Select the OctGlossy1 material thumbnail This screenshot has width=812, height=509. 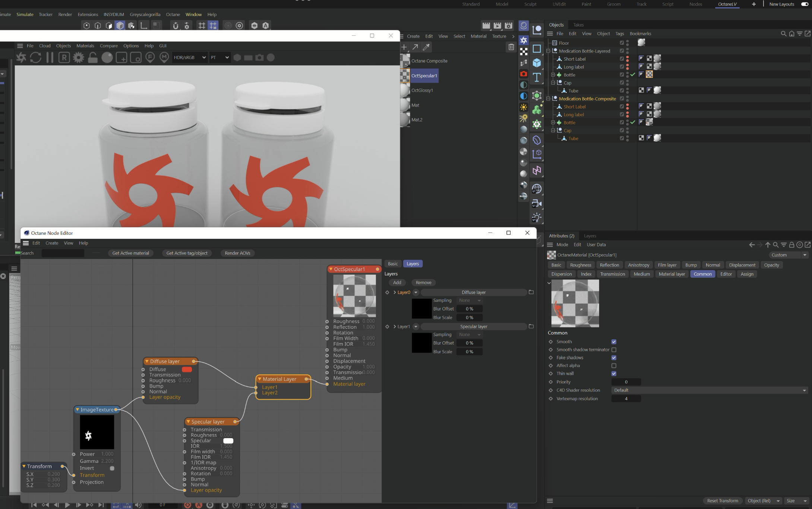click(405, 90)
